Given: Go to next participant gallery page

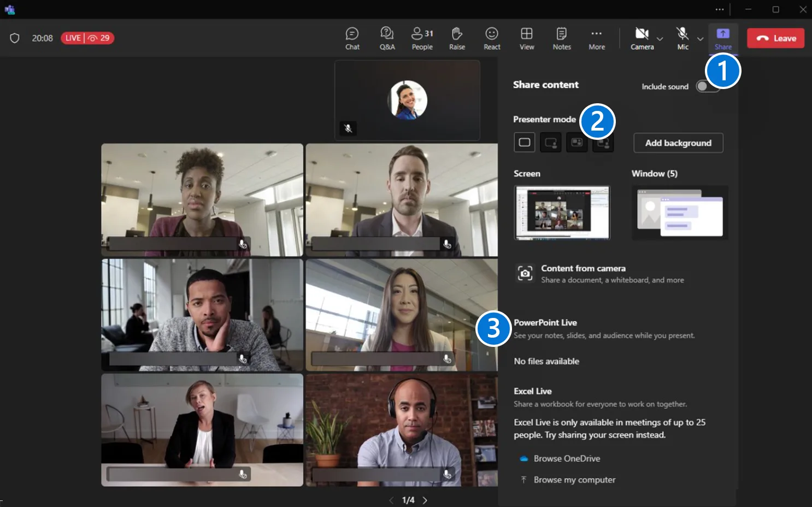Looking at the screenshot, I should coord(425,500).
